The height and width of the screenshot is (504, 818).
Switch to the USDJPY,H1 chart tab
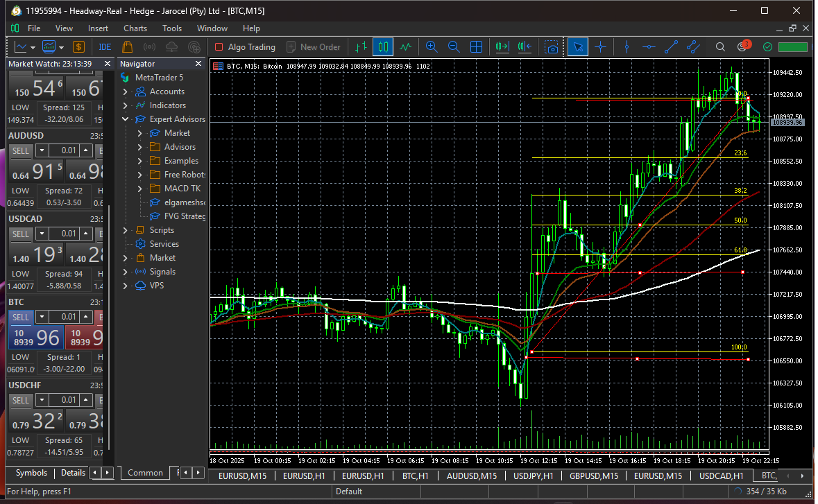click(x=533, y=476)
